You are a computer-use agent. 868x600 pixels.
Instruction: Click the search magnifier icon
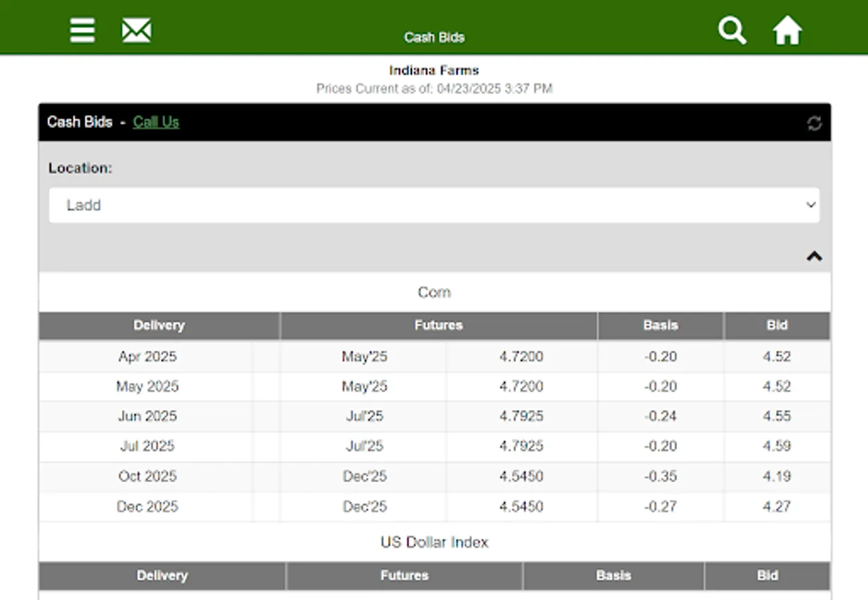click(x=731, y=30)
